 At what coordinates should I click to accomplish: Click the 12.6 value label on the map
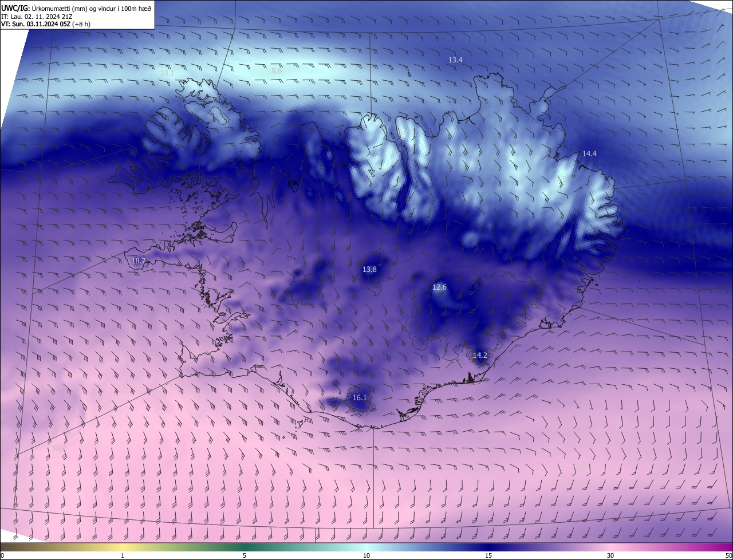click(x=439, y=287)
